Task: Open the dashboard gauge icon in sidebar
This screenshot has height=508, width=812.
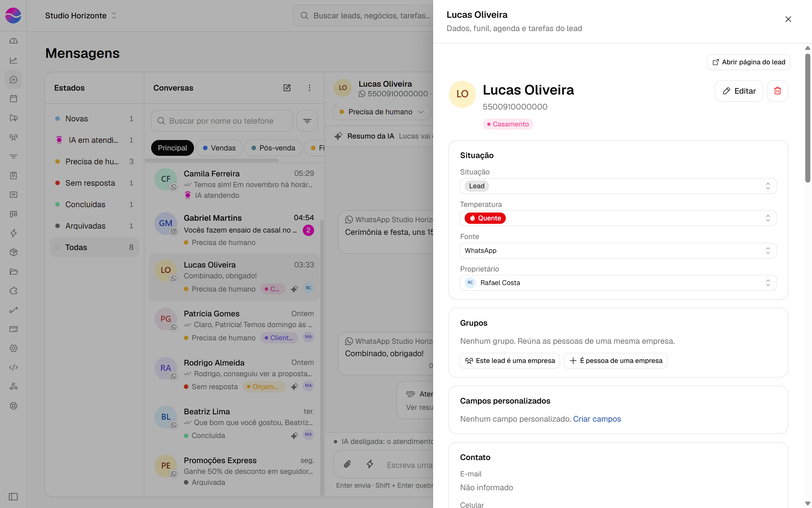Action: point(14,41)
